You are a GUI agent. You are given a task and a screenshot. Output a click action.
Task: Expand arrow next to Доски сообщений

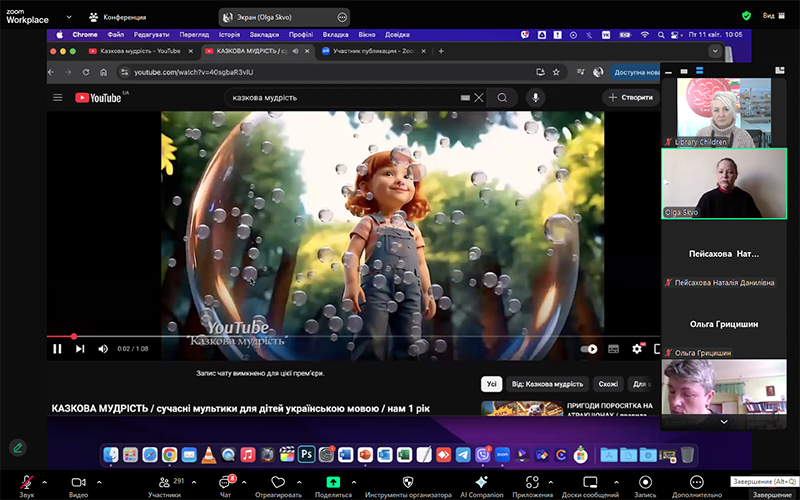(x=616, y=482)
